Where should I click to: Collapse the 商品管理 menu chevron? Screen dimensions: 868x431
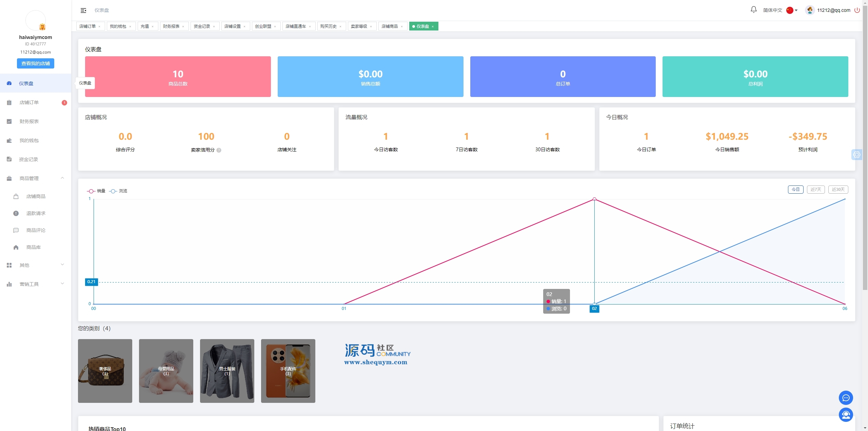click(x=62, y=178)
